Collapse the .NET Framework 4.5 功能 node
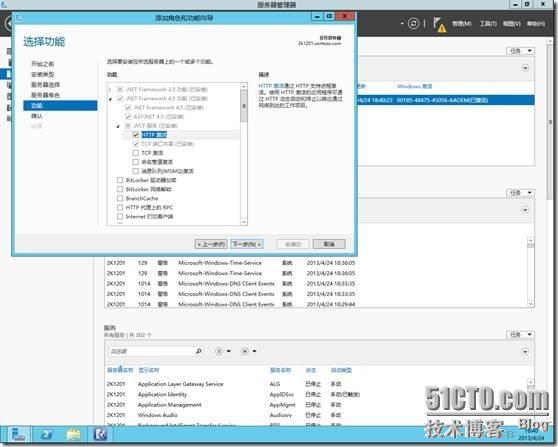558x447 pixels. pyautogui.click(x=110, y=99)
